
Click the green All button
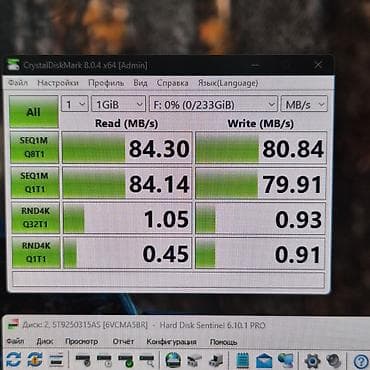point(34,112)
